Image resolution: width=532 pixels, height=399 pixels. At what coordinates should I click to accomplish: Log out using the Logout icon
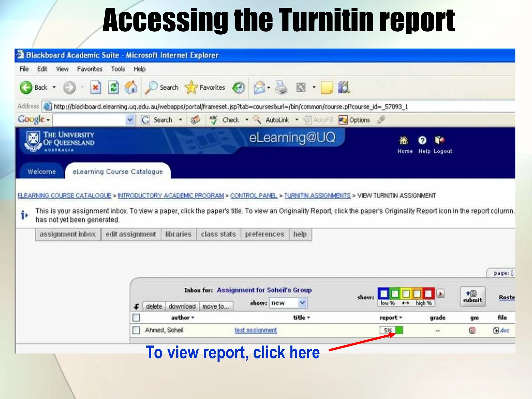coord(440,141)
